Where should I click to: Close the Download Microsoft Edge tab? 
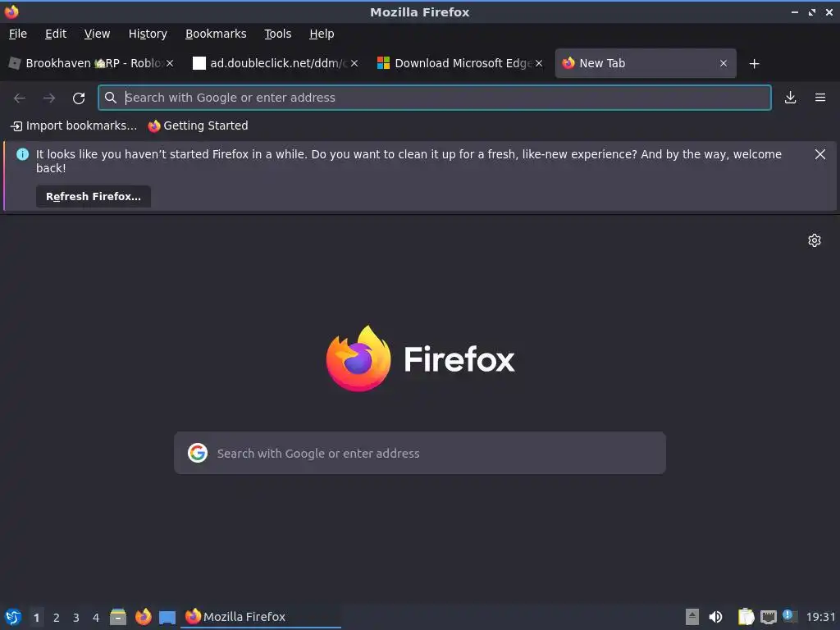pos(539,63)
